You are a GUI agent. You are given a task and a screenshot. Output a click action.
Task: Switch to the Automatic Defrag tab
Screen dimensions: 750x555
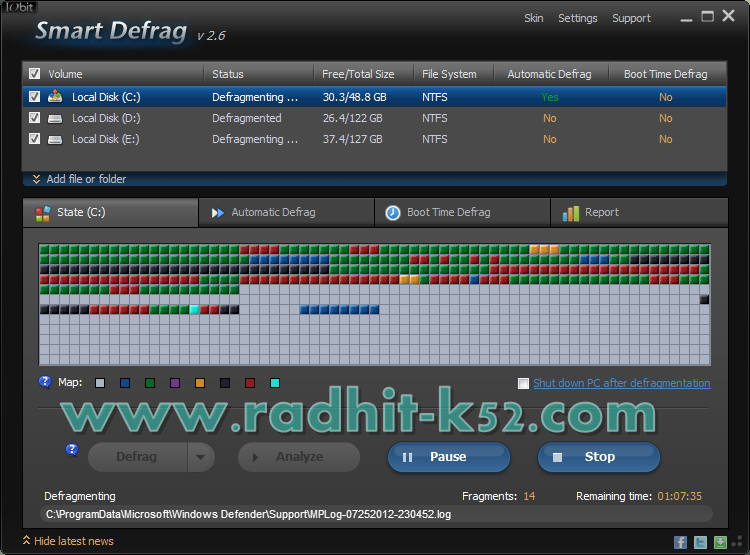(x=287, y=212)
